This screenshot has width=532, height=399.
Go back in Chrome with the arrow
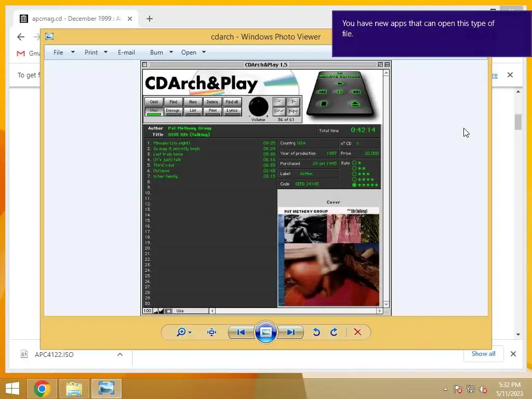click(21, 37)
